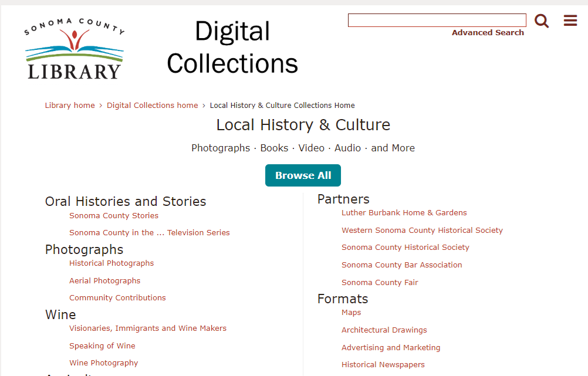Open Visionaries, Immigrants and Wine Makers
Screen dimensions: 588x376
(x=147, y=328)
